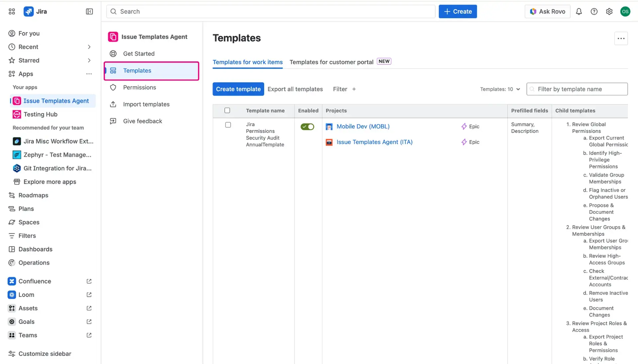Open the app switcher grid
The image size is (638, 364).
click(11, 11)
